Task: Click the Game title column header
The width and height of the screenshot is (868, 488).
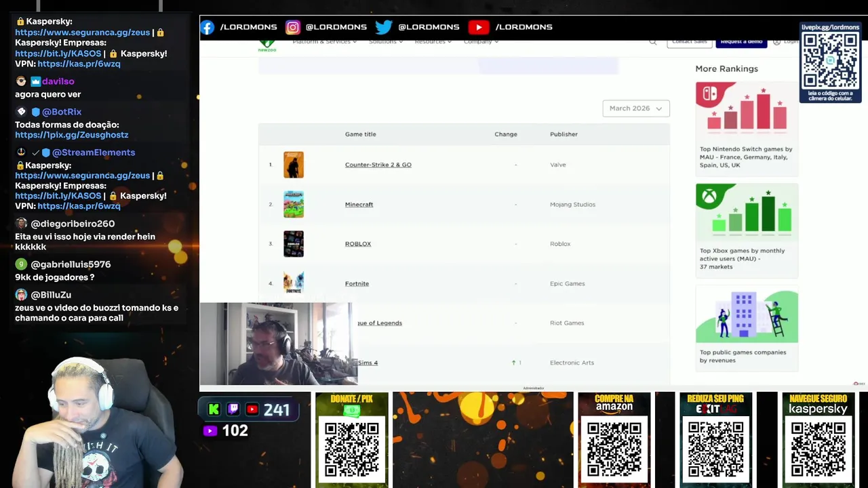Action: point(360,134)
